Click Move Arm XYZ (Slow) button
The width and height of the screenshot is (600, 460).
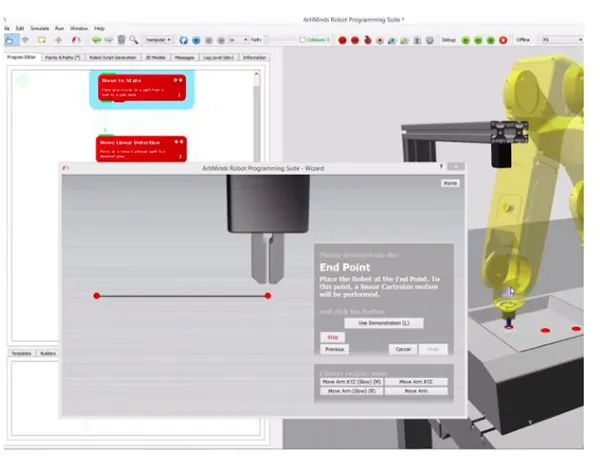pos(352,382)
